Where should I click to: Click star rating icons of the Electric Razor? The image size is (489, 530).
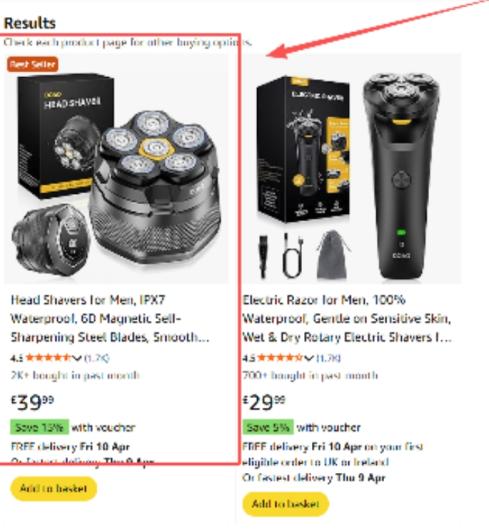280,358
